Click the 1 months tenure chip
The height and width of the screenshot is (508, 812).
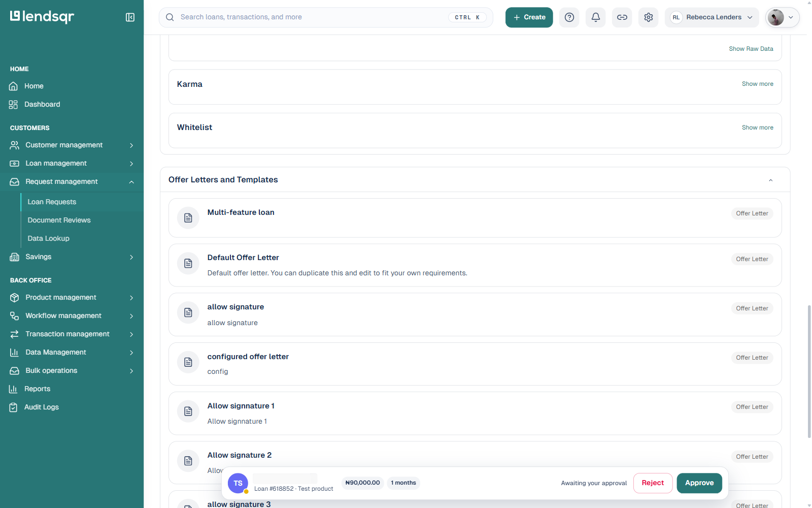tap(403, 483)
